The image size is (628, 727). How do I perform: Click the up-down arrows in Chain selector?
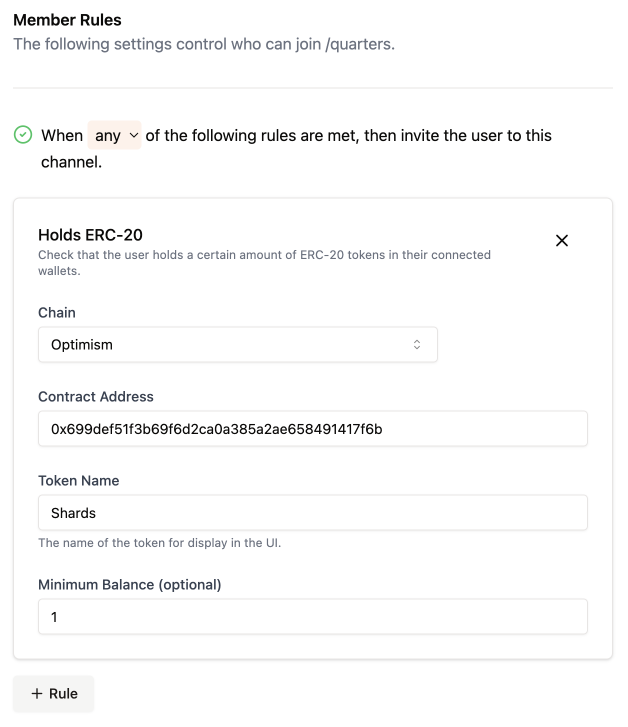[417, 345]
